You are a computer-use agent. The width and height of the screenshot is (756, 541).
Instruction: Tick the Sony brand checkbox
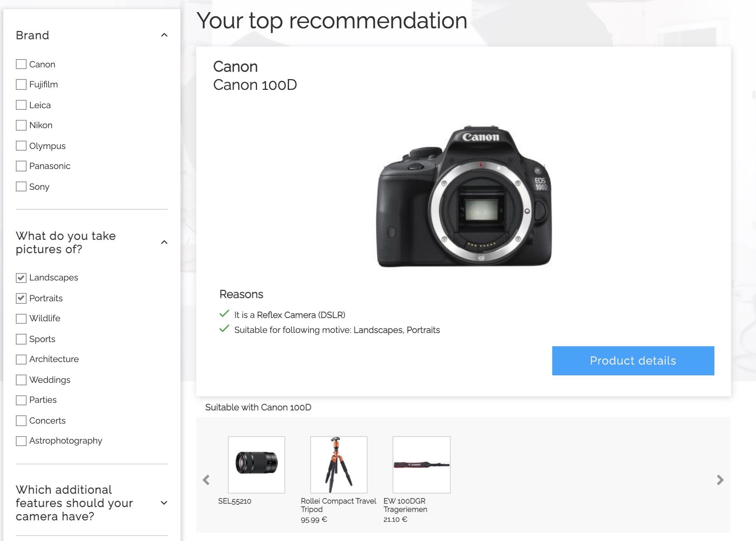coord(21,186)
